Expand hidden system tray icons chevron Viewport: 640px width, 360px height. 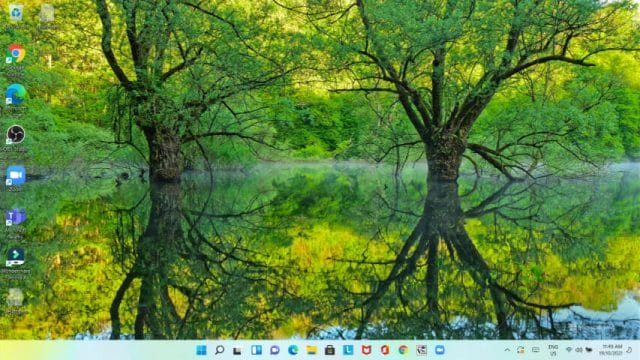[507, 350]
